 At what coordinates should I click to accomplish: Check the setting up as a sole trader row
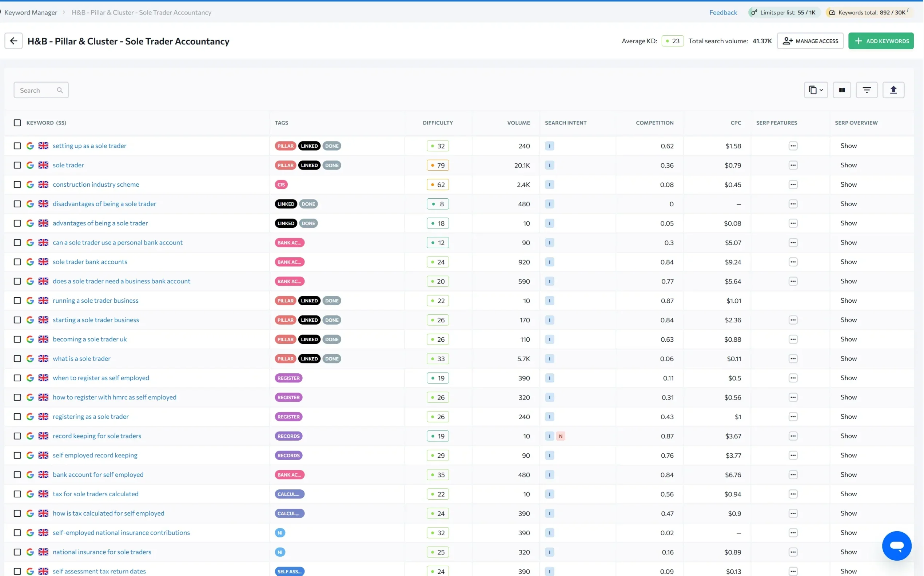(17, 146)
